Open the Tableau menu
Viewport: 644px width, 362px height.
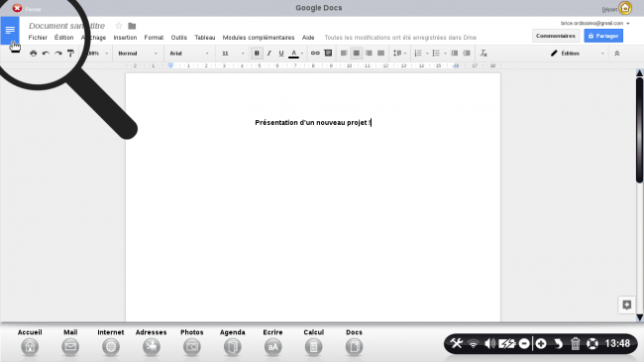click(x=204, y=38)
